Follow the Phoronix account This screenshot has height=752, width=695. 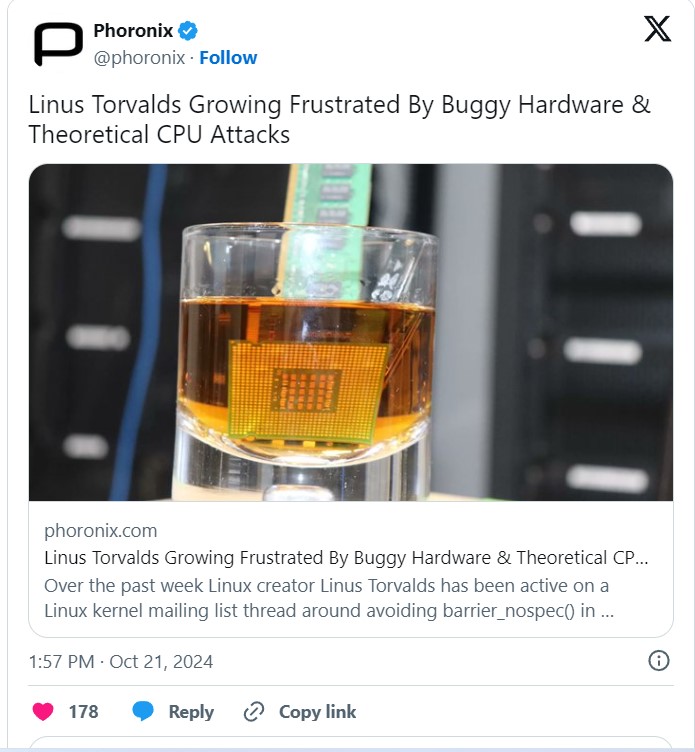(x=228, y=58)
